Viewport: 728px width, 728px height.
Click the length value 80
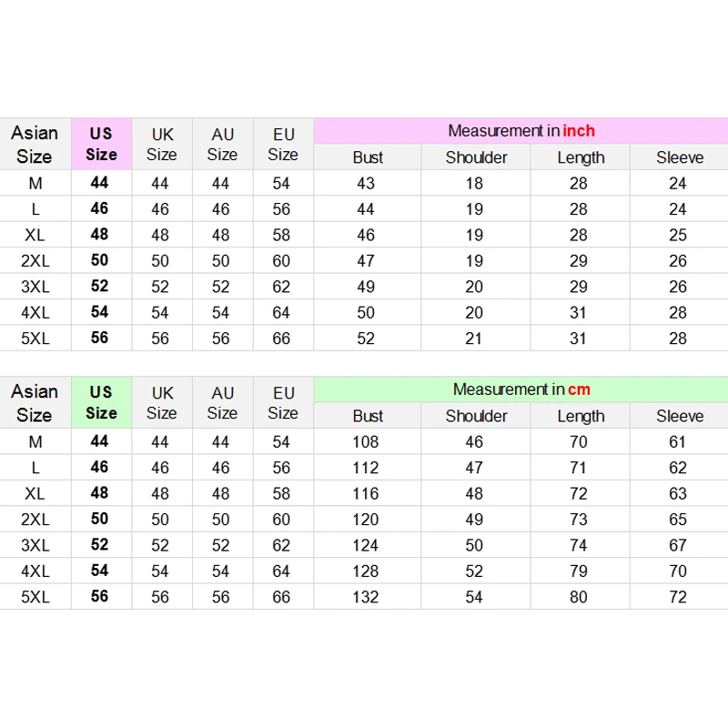point(579,598)
